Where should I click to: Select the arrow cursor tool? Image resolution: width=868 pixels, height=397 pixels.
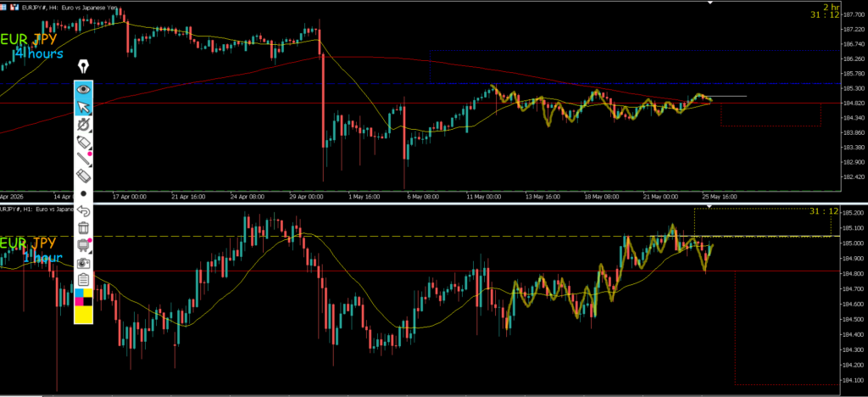pyautogui.click(x=84, y=107)
